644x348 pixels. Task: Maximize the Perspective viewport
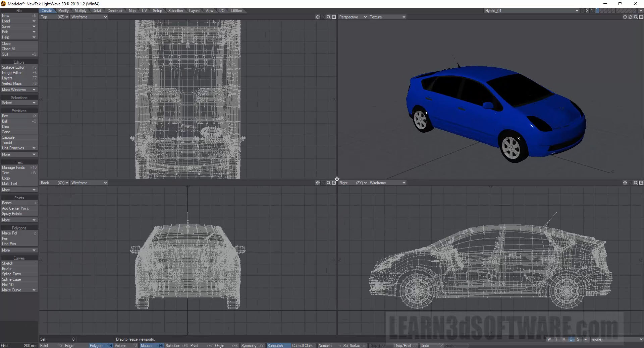coord(641,17)
